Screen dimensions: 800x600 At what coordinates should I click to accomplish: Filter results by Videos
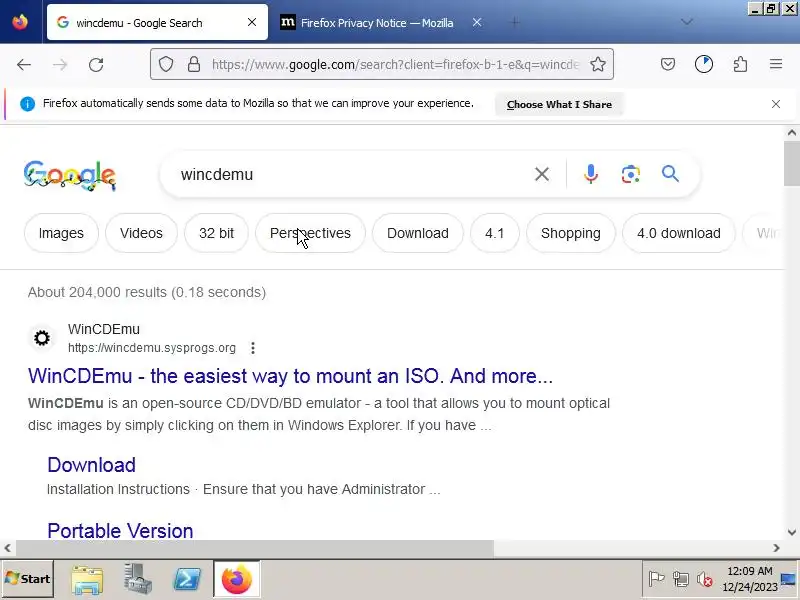point(141,233)
